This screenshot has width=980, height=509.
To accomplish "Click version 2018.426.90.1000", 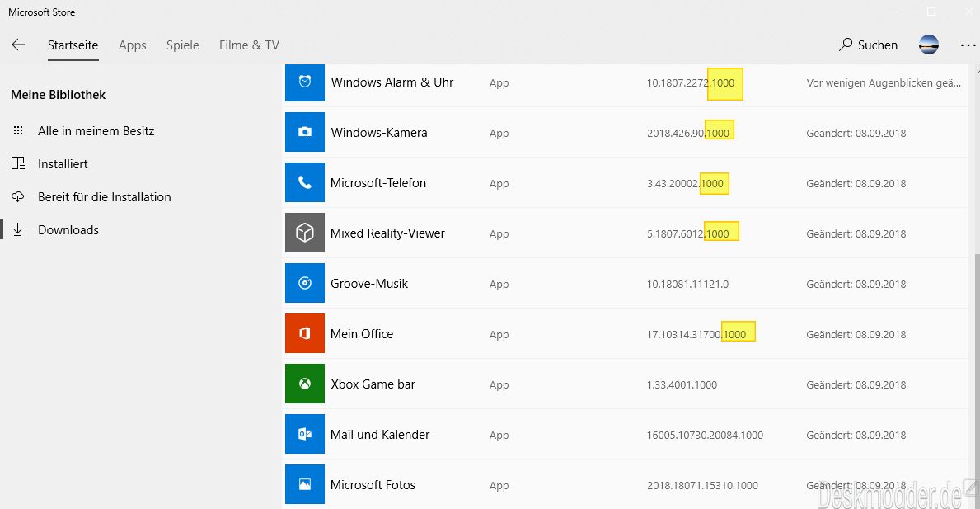I will tap(688, 133).
